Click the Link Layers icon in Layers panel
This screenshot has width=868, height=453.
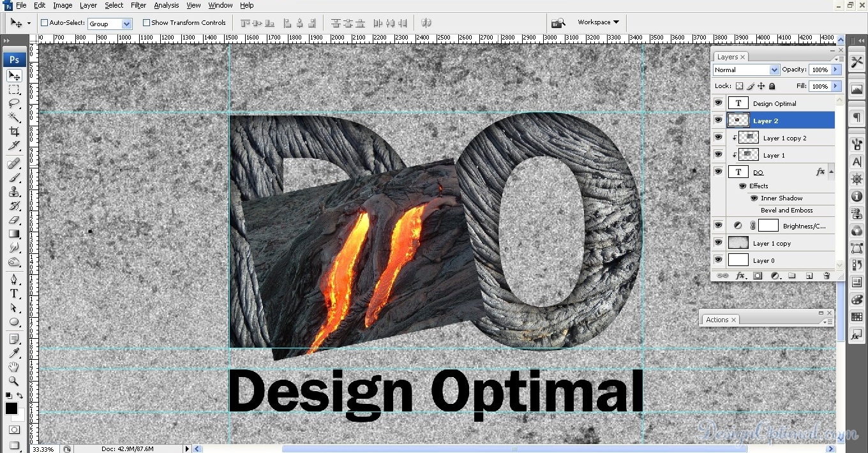pyautogui.click(x=723, y=276)
